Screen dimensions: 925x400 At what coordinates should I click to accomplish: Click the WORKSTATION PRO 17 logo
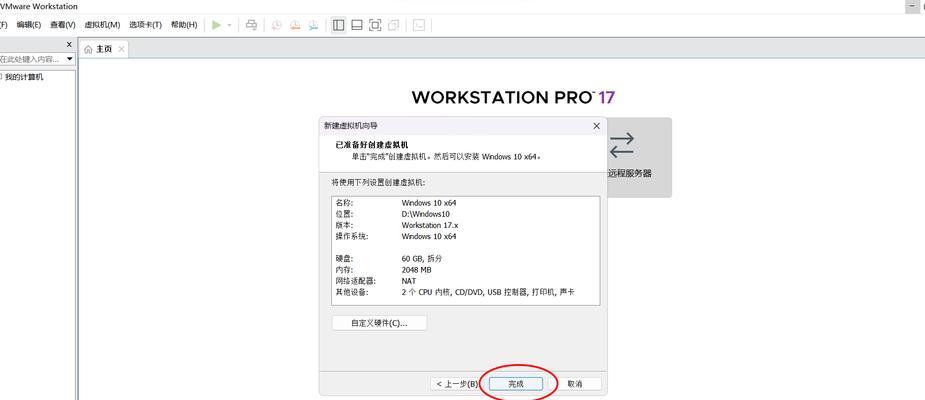click(513, 97)
